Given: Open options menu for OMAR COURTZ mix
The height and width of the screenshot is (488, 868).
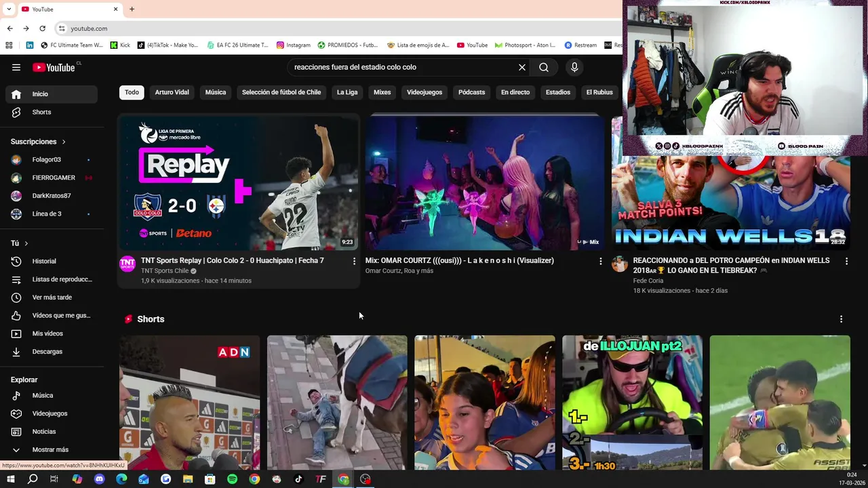Looking at the screenshot, I should pyautogui.click(x=600, y=261).
